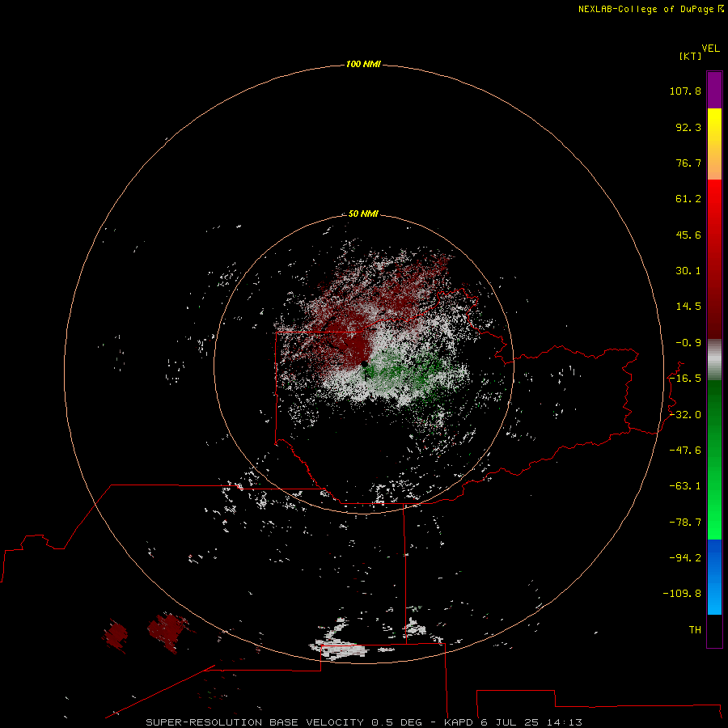The width and height of the screenshot is (728, 728).
Task: Click the 45.6 velocity scale value
Action: click(x=688, y=235)
